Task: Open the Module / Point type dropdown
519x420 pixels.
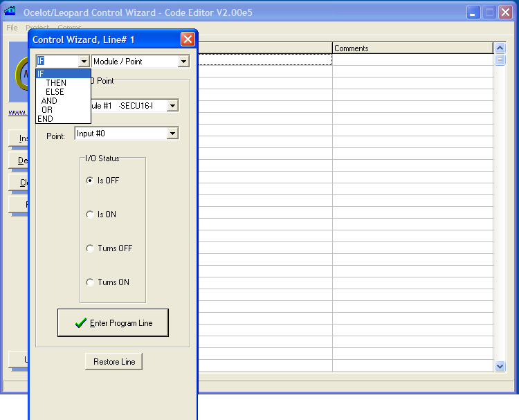Action: [183, 61]
